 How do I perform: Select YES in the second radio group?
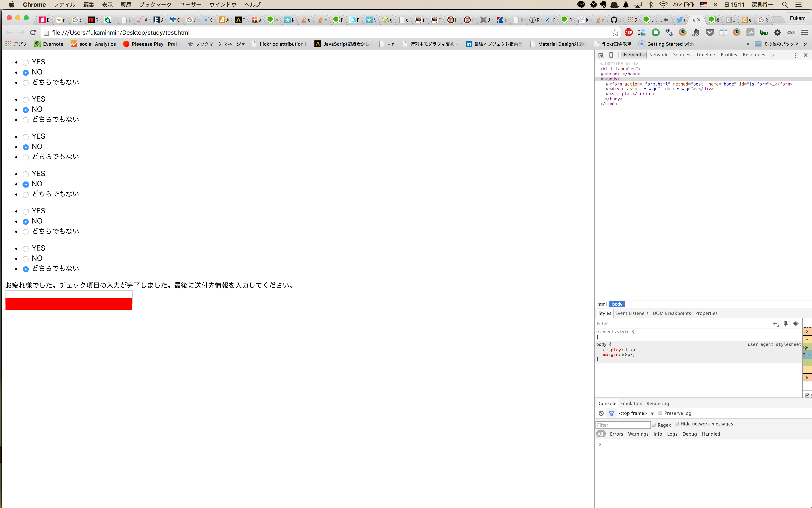pyautogui.click(x=26, y=100)
